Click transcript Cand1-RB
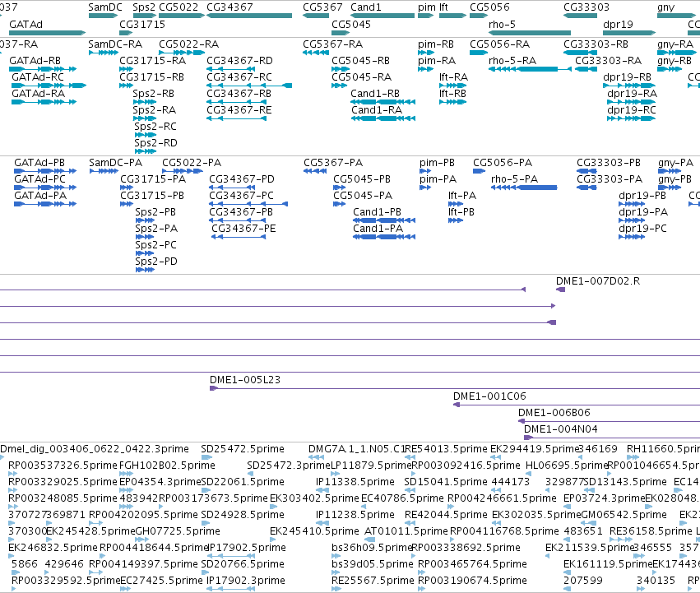The image size is (700, 593). pos(383,102)
